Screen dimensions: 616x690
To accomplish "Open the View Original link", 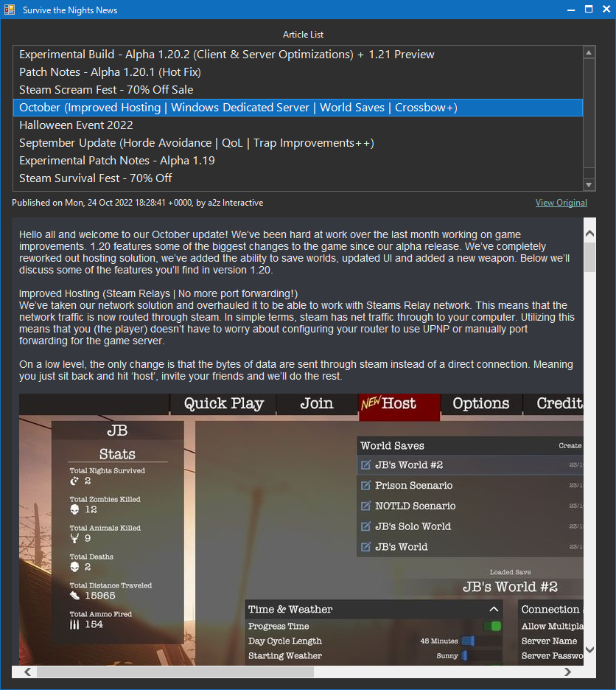I will (x=561, y=203).
